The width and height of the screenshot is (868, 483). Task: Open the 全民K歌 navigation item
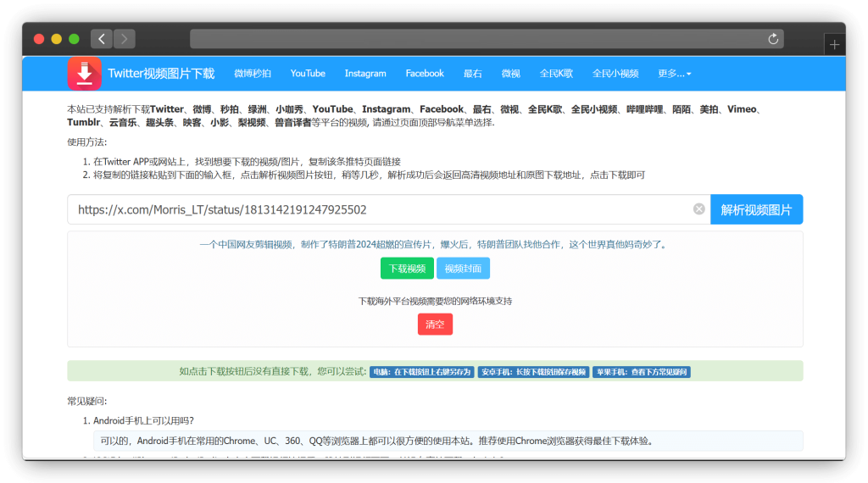point(556,74)
